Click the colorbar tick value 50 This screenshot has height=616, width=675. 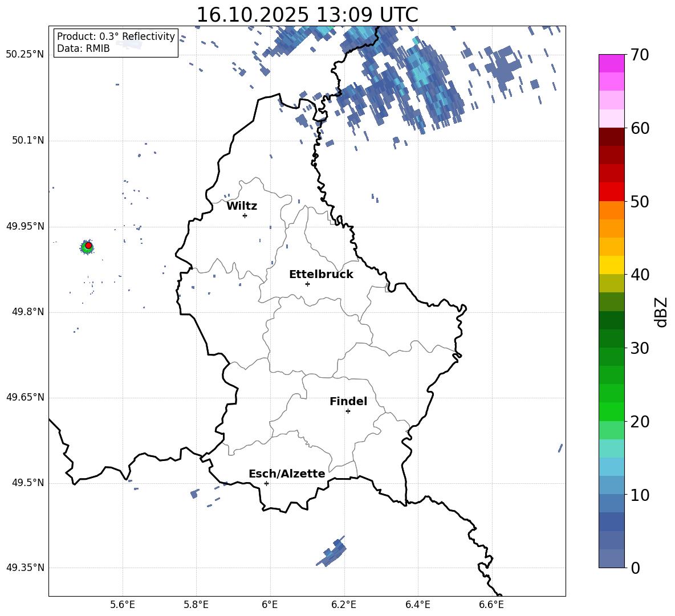(x=640, y=201)
